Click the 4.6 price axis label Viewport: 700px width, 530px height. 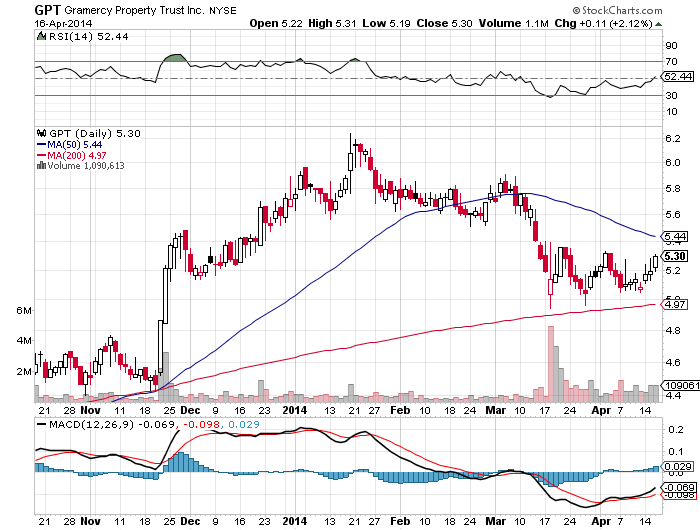pos(673,362)
